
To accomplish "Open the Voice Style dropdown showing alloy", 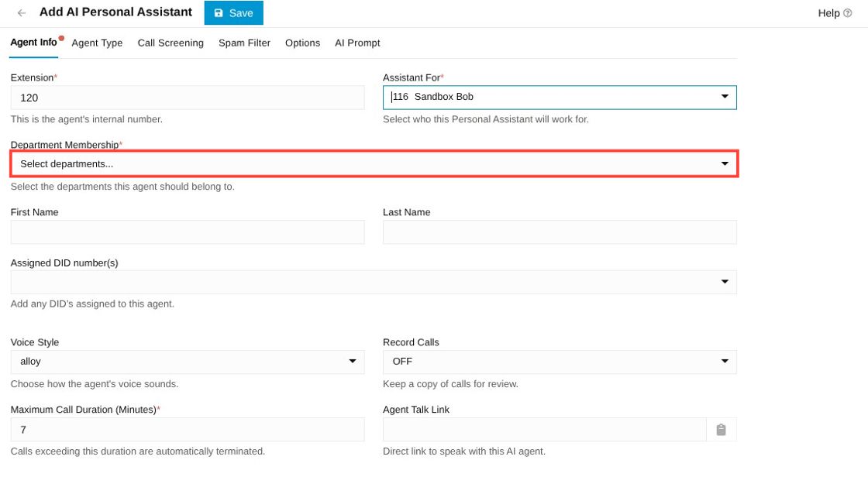I will click(x=187, y=362).
